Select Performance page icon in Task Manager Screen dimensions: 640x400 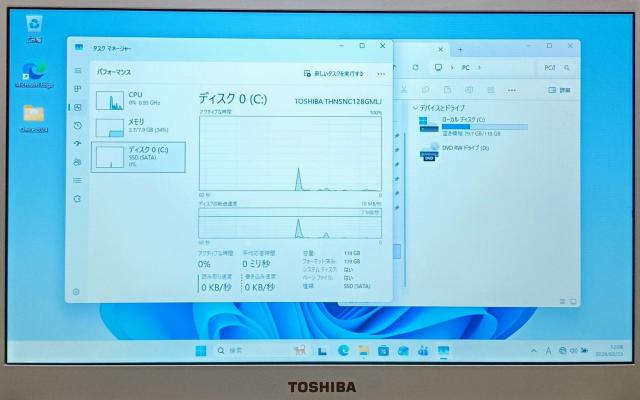click(78, 107)
